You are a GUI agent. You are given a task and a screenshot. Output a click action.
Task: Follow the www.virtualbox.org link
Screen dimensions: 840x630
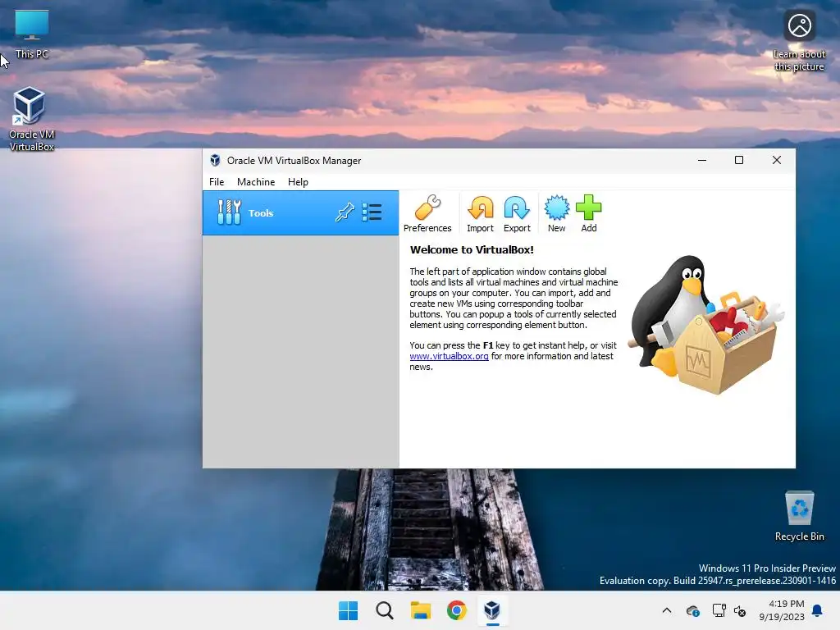pyautogui.click(x=449, y=356)
